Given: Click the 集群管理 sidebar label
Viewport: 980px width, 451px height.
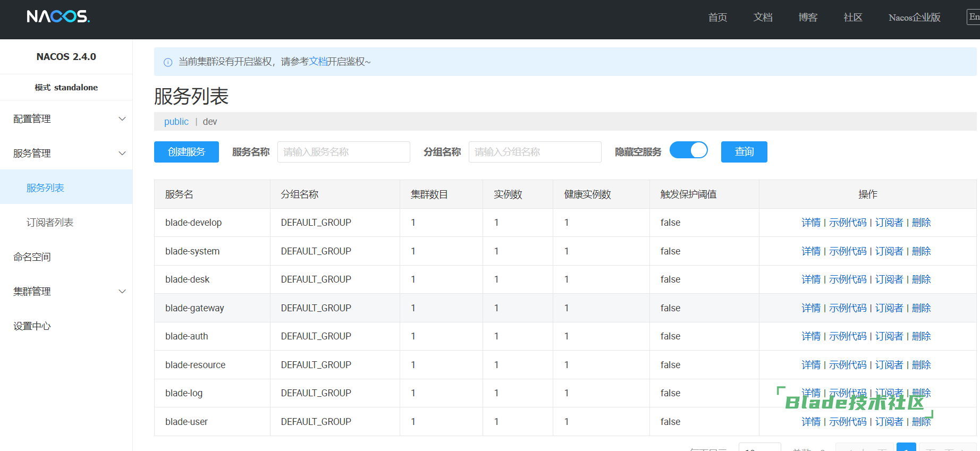Looking at the screenshot, I should [x=32, y=292].
